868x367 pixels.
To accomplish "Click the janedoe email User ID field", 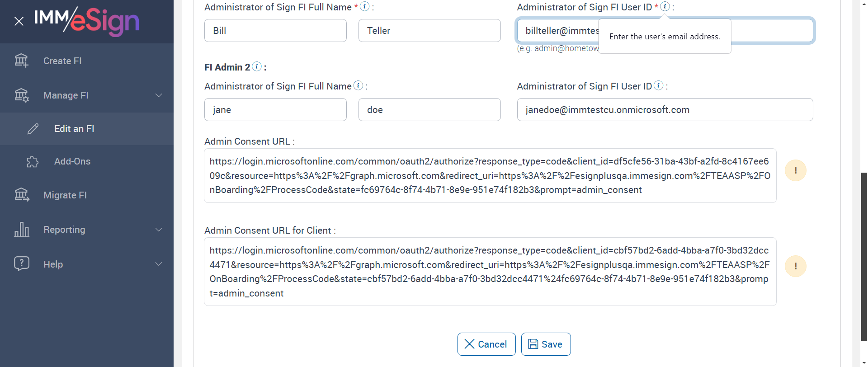I will click(665, 110).
